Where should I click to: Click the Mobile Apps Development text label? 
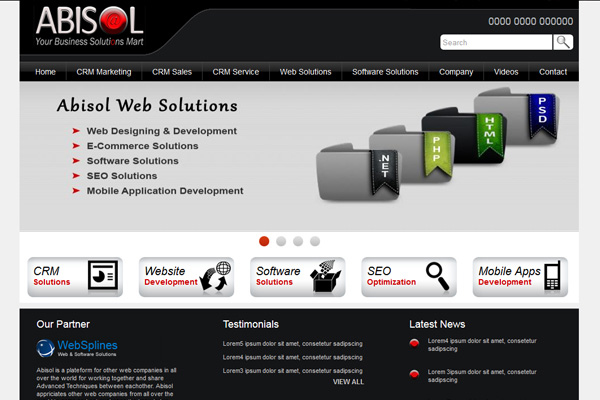509,276
